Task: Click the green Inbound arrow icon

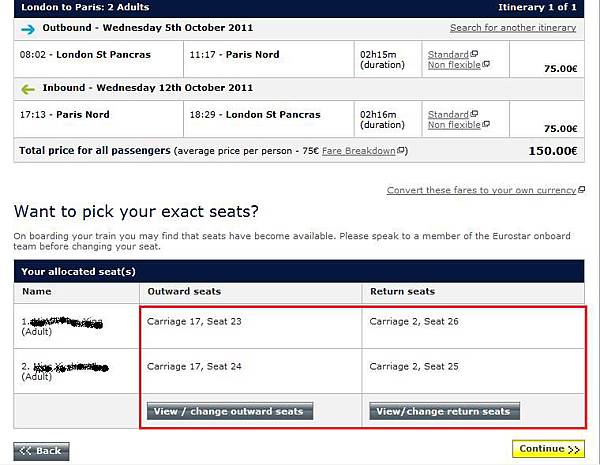Action: (28, 89)
